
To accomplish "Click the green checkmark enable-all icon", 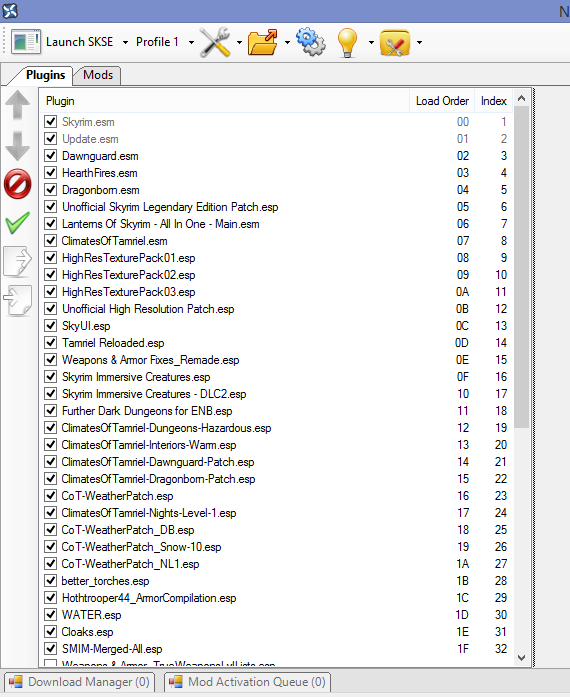I will pyautogui.click(x=18, y=222).
